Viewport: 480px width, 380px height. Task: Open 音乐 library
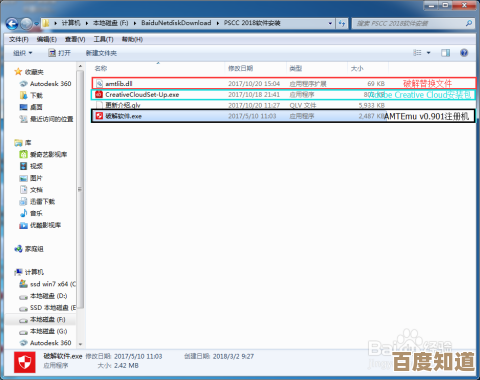click(36, 213)
